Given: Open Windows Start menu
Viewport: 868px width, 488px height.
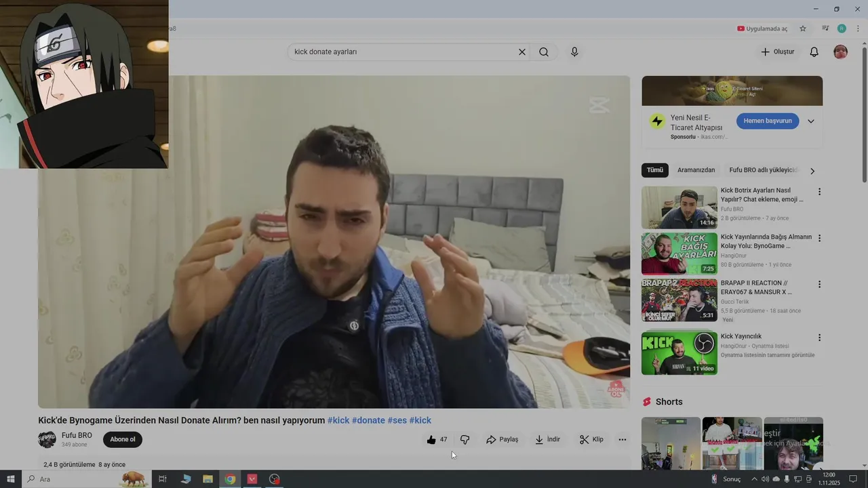Looking at the screenshot, I should coord(11,479).
